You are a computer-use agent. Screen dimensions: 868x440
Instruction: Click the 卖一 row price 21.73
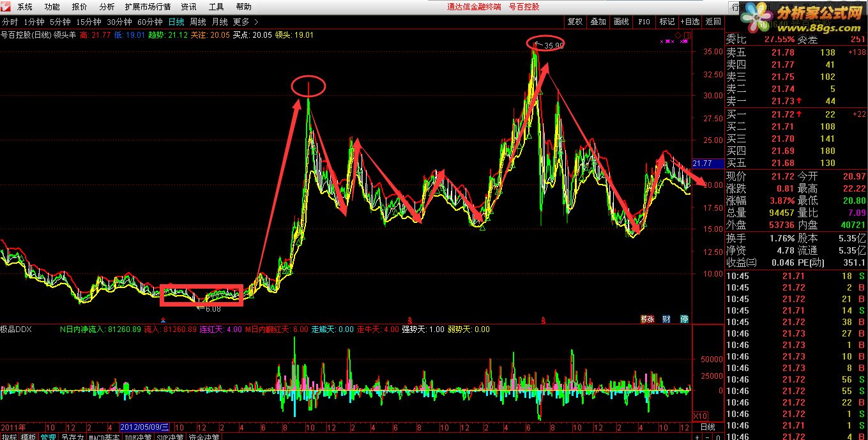pyautogui.click(x=783, y=102)
